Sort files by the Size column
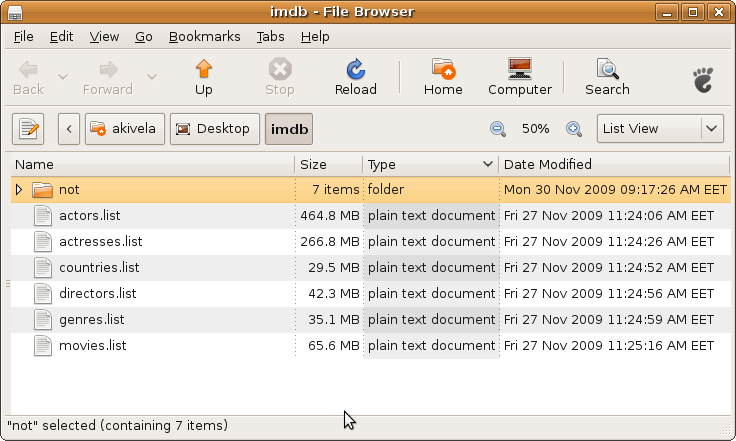The image size is (736, 441). [x=327, y=164]
